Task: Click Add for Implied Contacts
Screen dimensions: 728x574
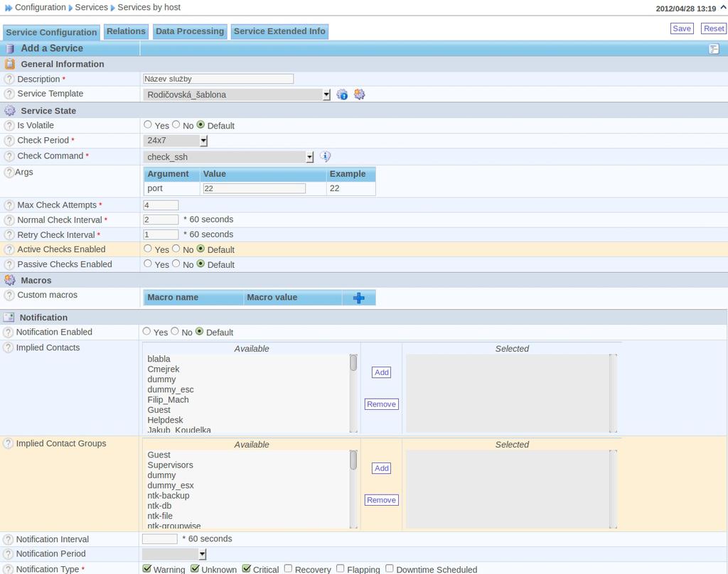Action: tap(382, 373)
